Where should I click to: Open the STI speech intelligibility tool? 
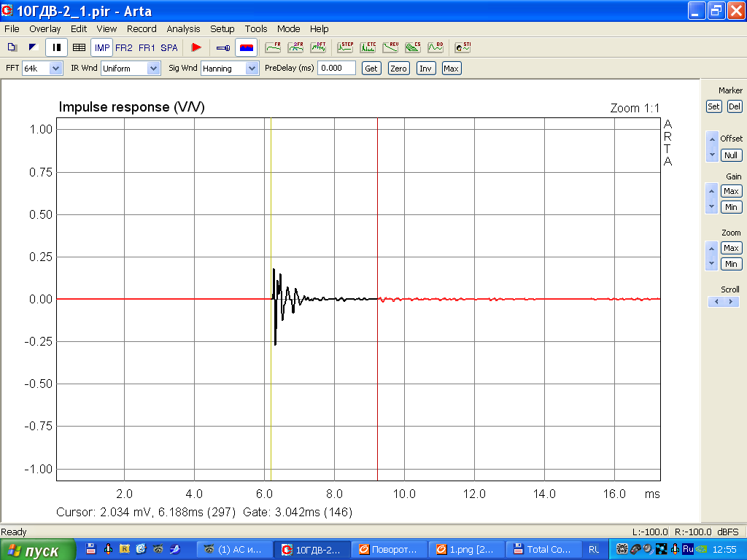(462, 47)
